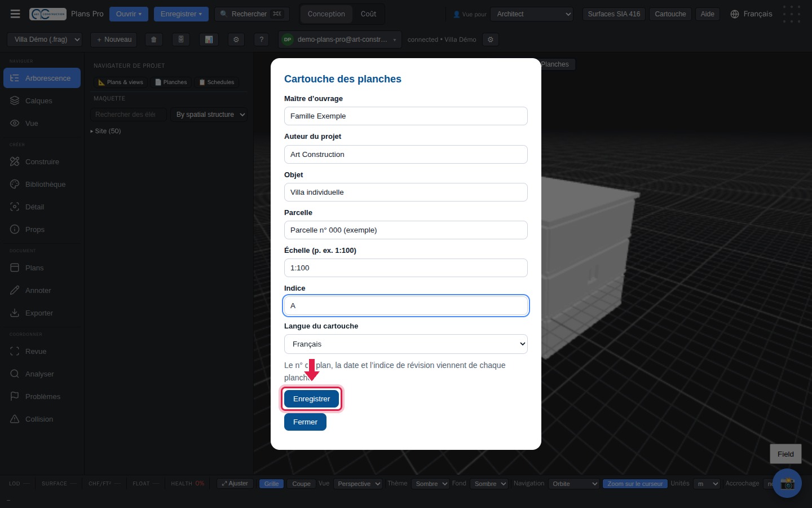
Task: Click the Indice input field
Action: point(406,305)
